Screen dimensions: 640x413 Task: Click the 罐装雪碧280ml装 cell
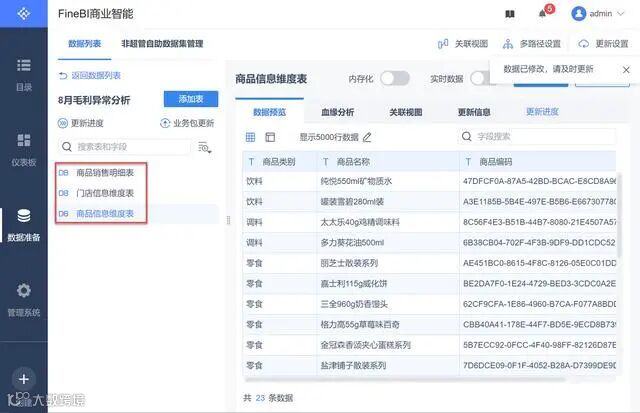(x=388, y=202)
